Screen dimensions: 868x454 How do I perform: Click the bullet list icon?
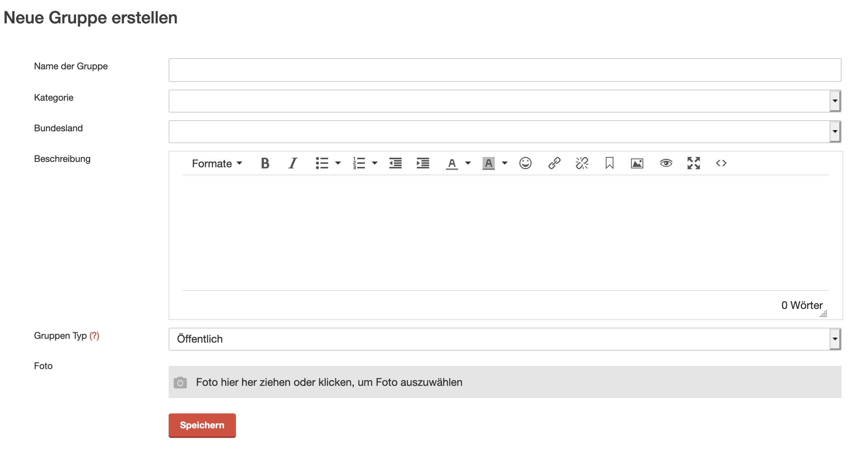(x=322, y=163)
